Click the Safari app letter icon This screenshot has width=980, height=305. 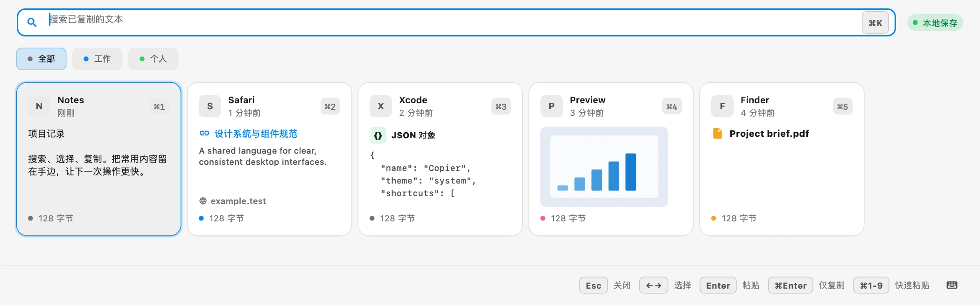click(x=210, y=106)
